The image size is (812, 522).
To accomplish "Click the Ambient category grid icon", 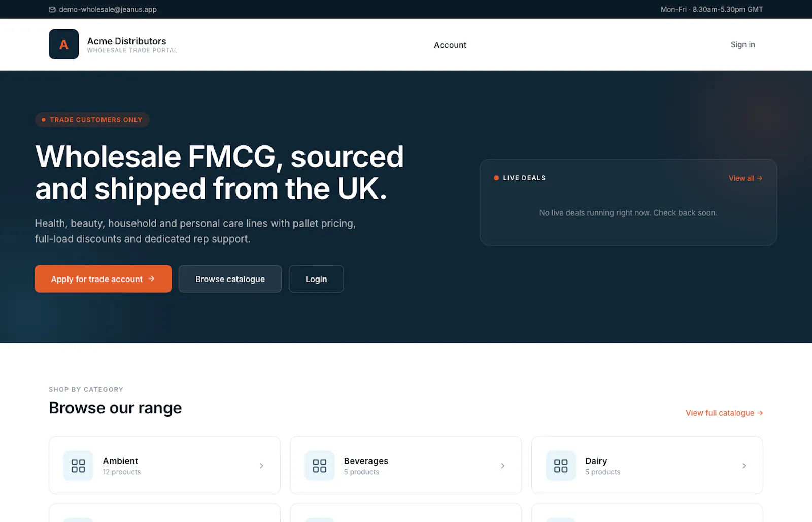I will coord(78,466).
